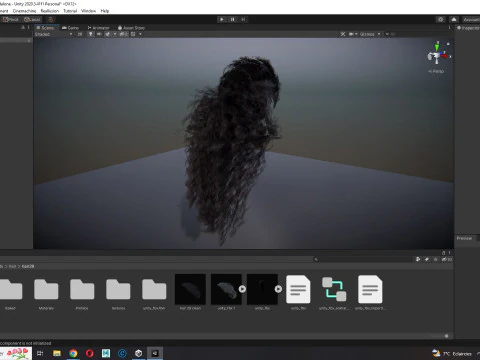This screenshot has width=480, height=360.
Task: Expand the third unity_fbx model sub-assets arrow
Action: [x=278, y=289]
